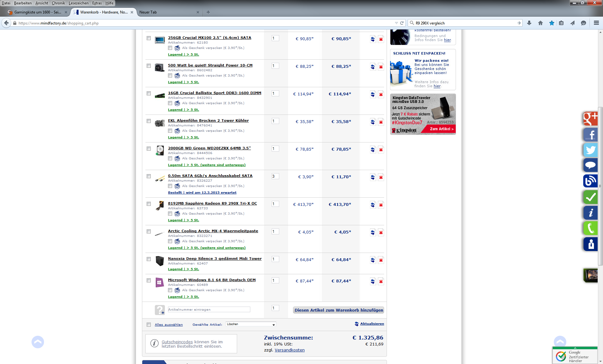Screen dimensions: 603x364
Task: Refresh the Nanoxia Deep Silence 3 row
Action: point(372,260)
